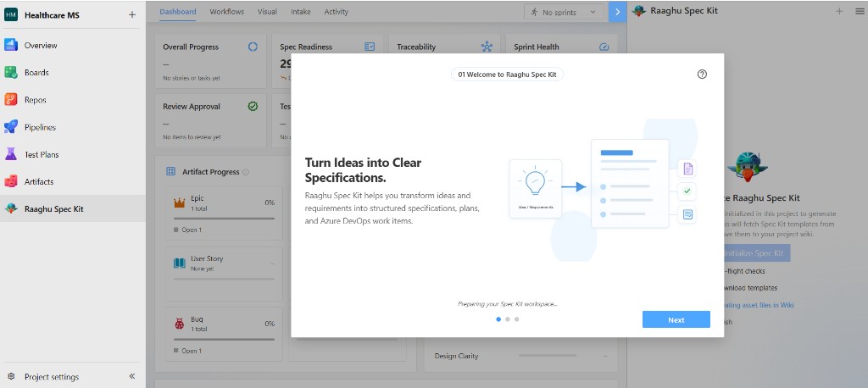Click the Epic crown icon
868x388 pixels.
pos(180,203)
